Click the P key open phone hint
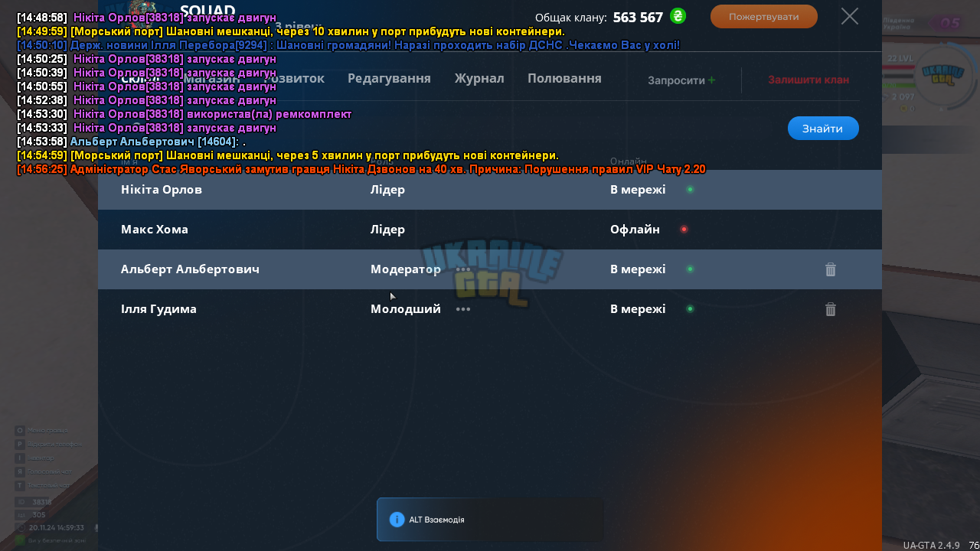Image resolution: width=980 pixels, height=551 pixels. point(48,444)
